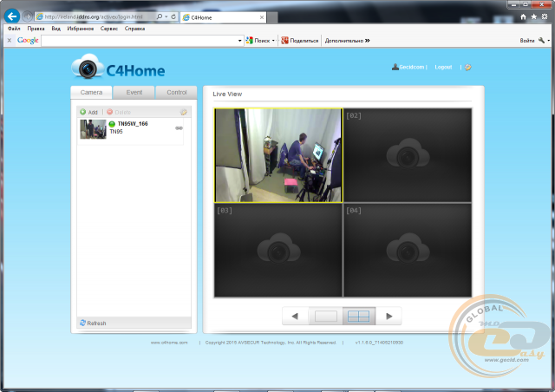Image resolution: width=555 pixels, height=392 pixels.
Task: Select empty video channel [03]
Action: 278,250
